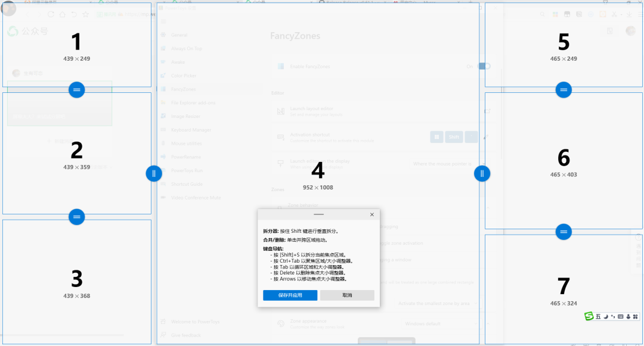The image size is (644, 346).
Task: Open General in PowerToys sidebar
Action: point(179,35)
